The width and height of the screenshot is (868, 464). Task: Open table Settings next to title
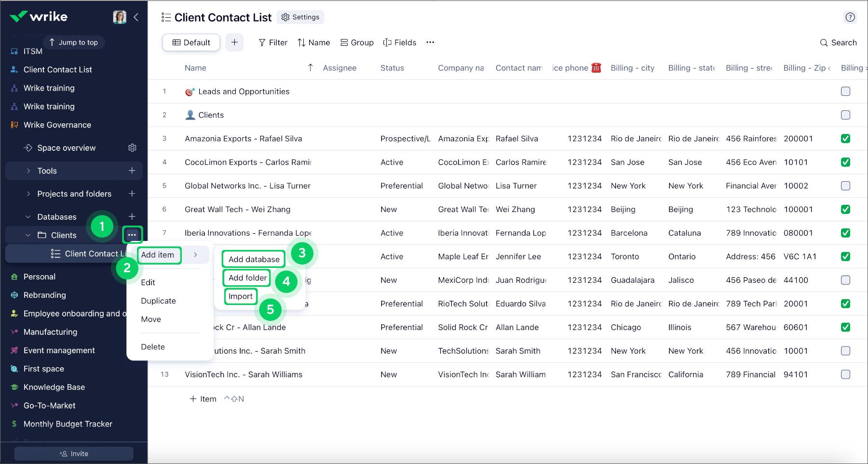[x=300, y=17]
